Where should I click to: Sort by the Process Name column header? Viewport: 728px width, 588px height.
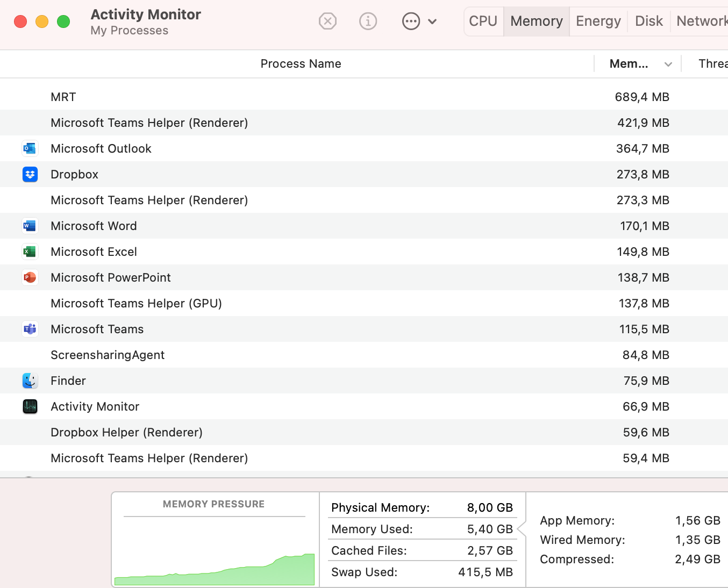click(301, 64)
